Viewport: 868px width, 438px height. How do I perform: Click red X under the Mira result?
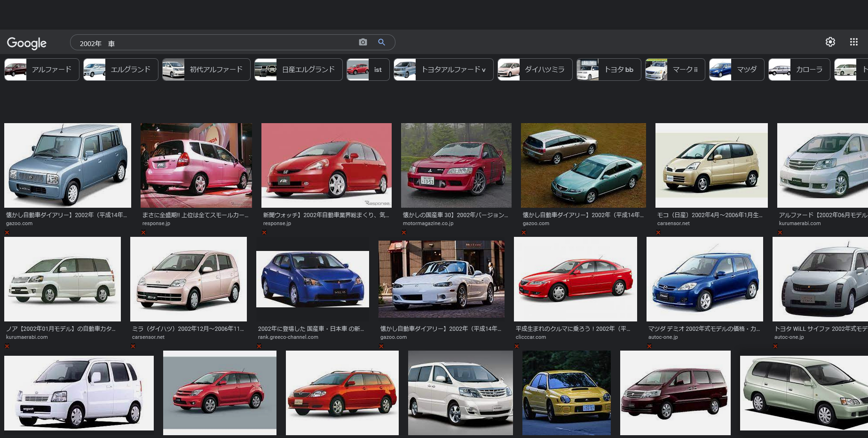click(x=133, y=346)
